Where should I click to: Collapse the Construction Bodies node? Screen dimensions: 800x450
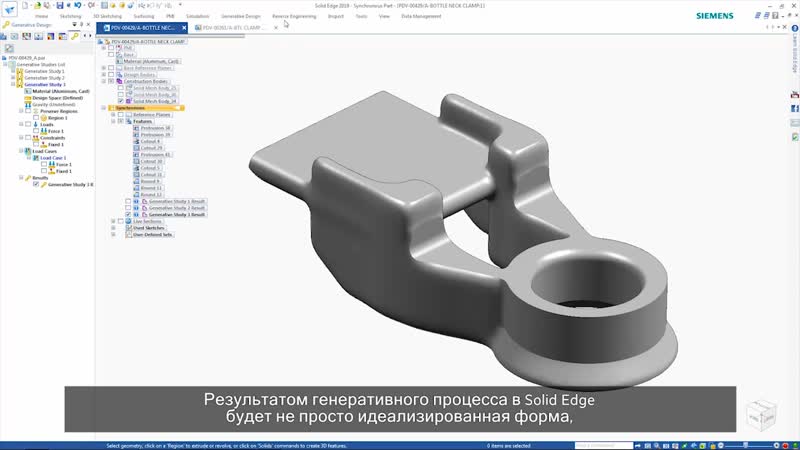pyautogui.click(x=104, y=81)
